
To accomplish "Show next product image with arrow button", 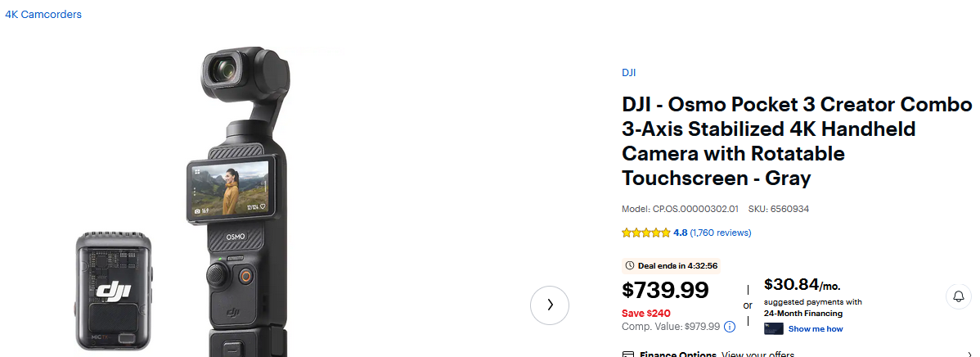I will pos(550,305).
